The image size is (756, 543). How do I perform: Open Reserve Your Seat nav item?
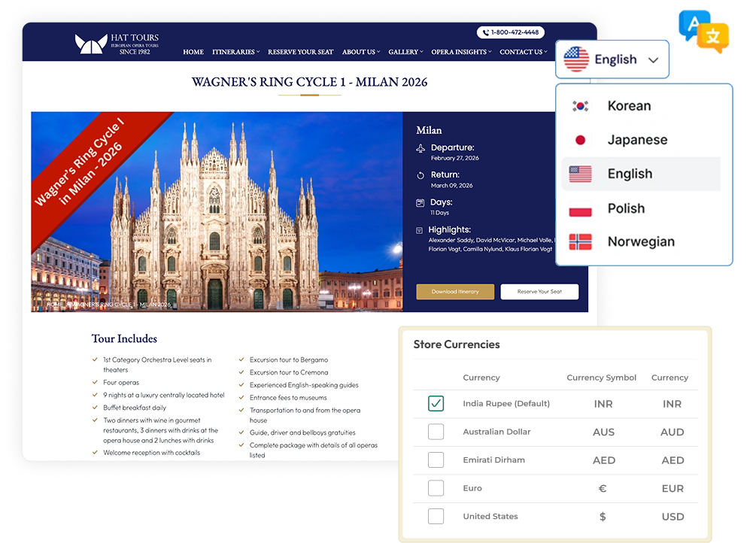(300, 52)
